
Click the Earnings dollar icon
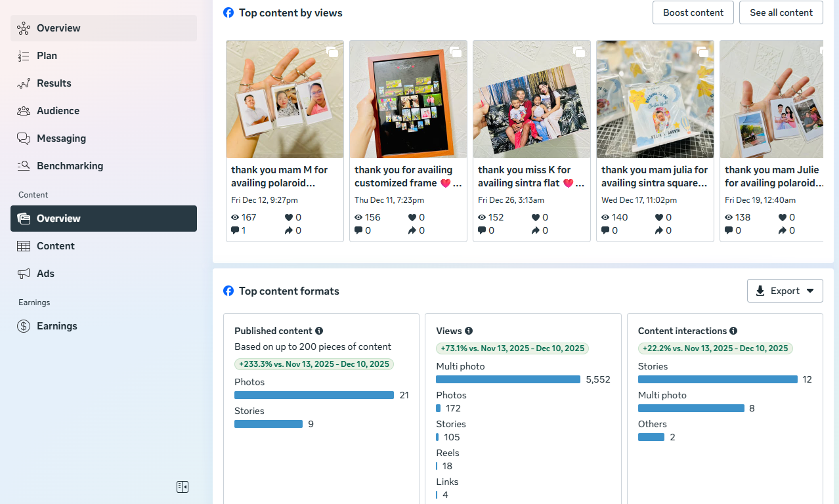[x=24, y=326]
